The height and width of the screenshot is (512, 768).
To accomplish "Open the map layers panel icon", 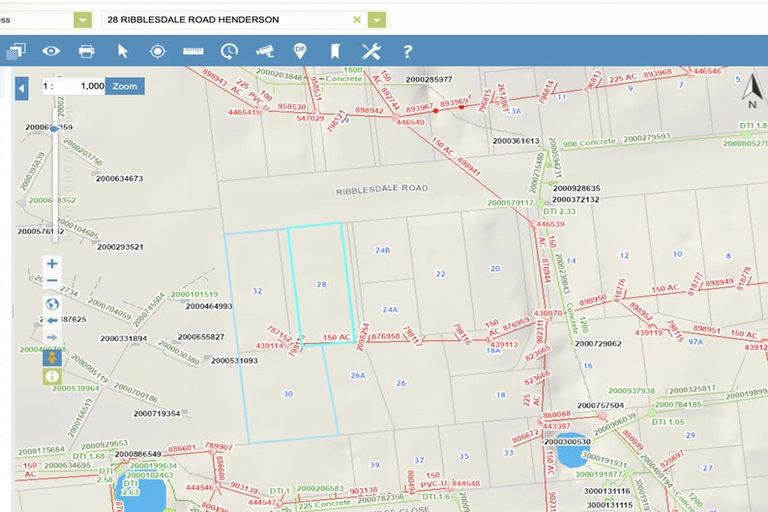I will [16, 51].
